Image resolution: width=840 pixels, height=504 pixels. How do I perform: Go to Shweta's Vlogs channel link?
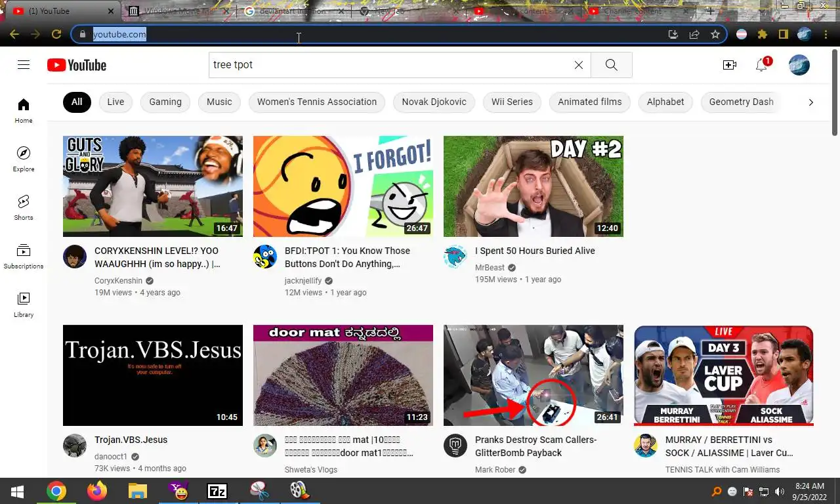tap(312, 470)
